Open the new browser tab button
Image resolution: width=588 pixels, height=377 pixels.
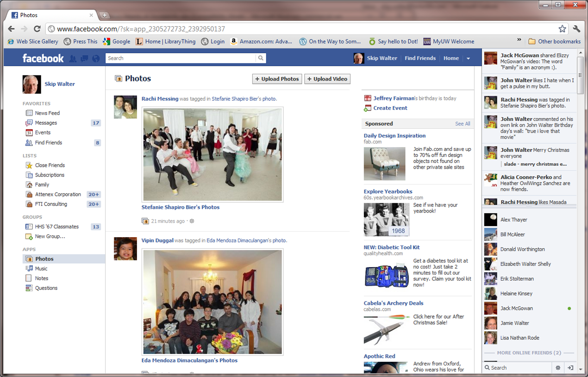point(105,15)
